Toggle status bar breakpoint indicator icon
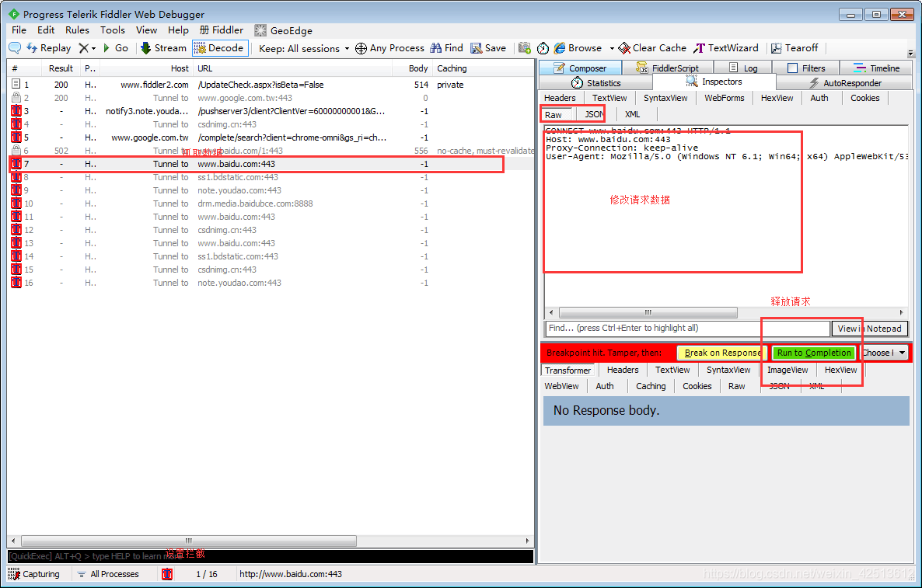Image resolution: width=922 pixels, height=588 pixels. click(x=167, y=574)
